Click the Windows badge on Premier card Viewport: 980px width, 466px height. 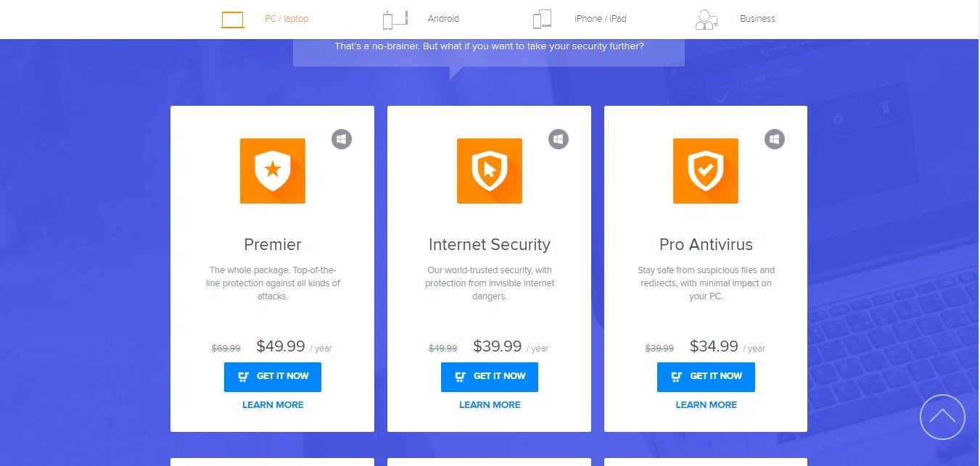coord(342,139)
